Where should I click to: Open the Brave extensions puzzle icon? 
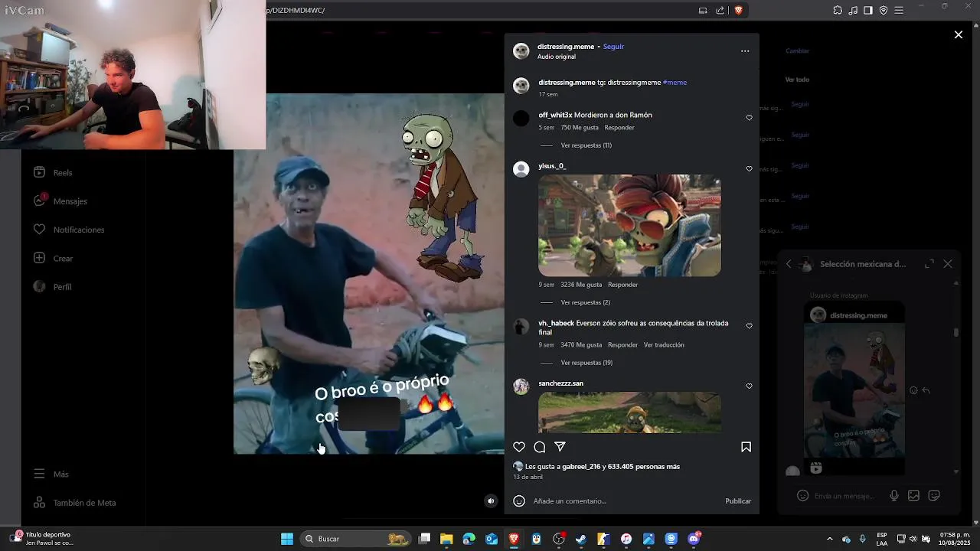coord(838,11)
